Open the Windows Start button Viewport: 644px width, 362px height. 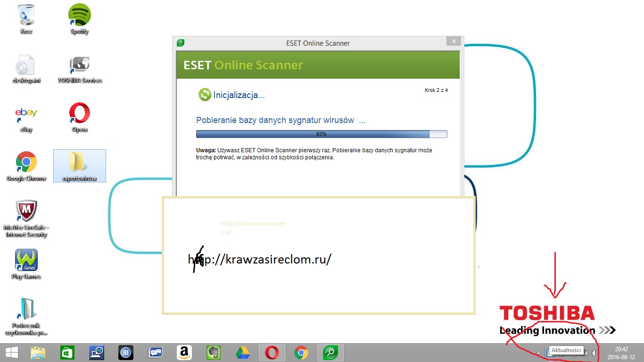tap(12, 353)
